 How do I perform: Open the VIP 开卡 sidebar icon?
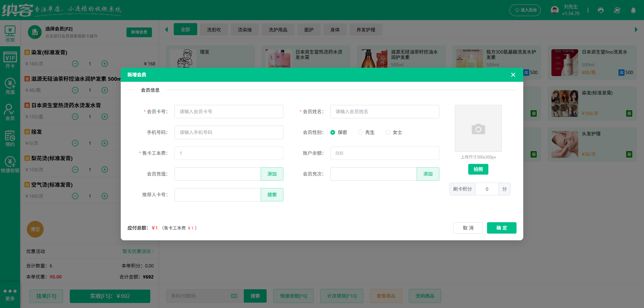10,60
